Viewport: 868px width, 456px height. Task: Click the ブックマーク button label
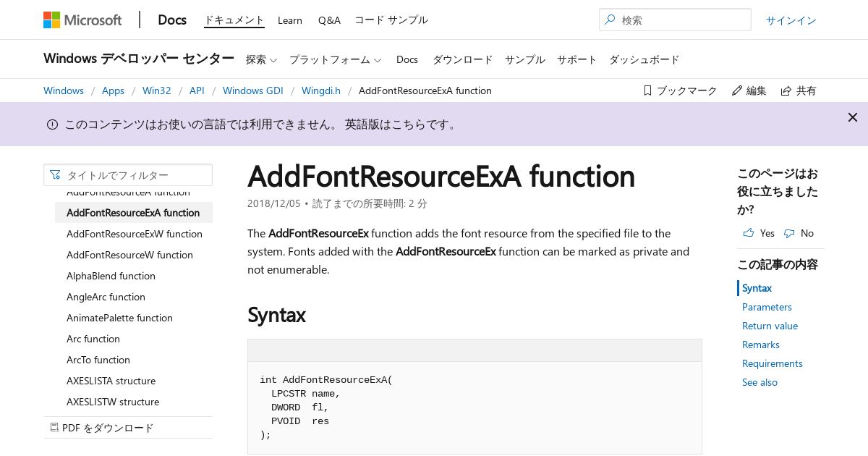click(686, 90)
